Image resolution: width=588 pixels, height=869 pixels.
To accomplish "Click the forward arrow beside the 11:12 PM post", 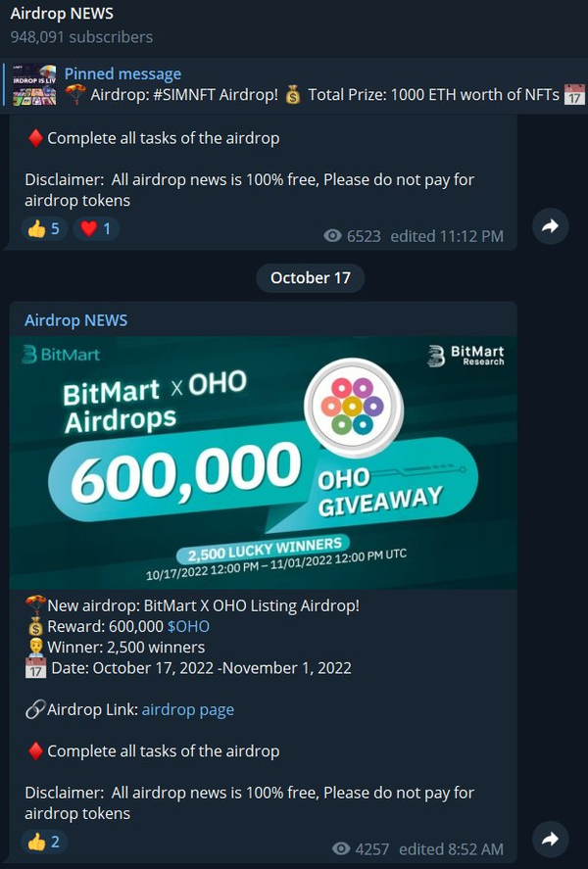I will click(x=551, y=225).
